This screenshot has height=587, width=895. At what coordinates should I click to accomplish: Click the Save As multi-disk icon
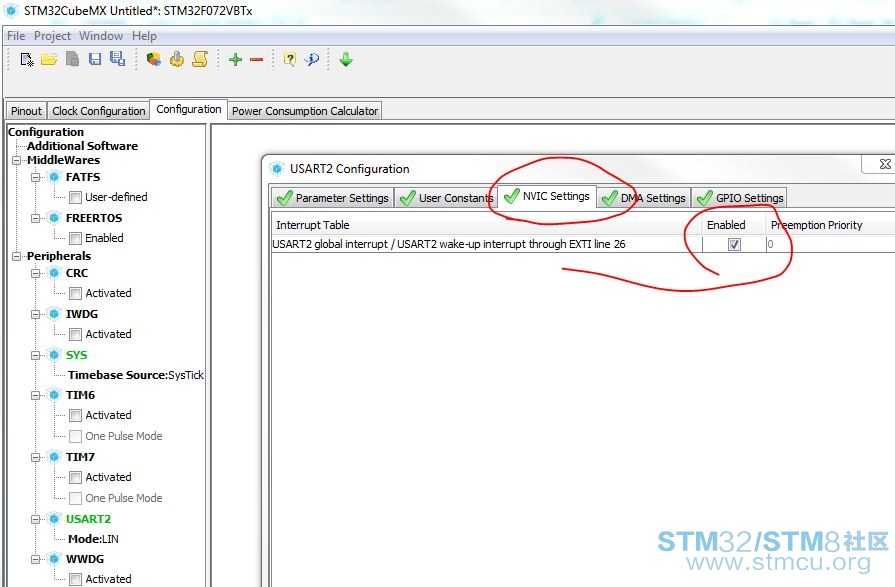(118, 59)
